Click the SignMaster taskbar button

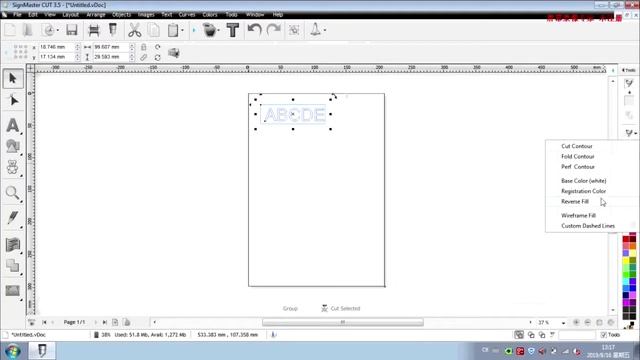(42, 351)
